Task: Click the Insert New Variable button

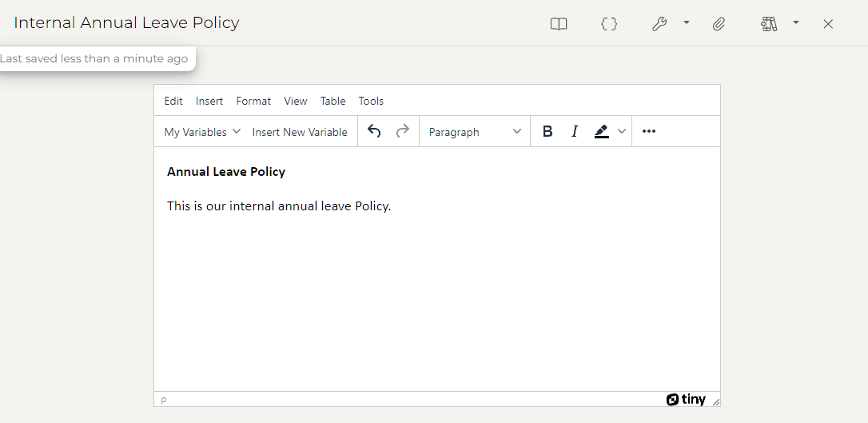Action: click(300, 132)
